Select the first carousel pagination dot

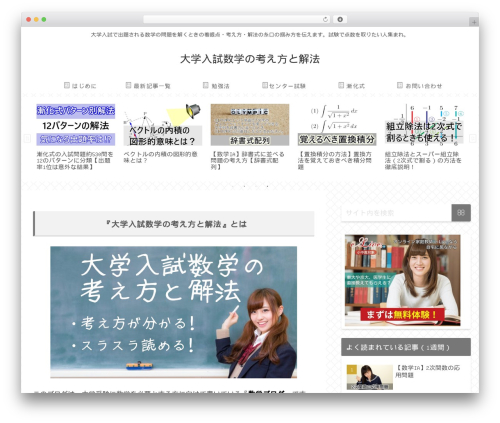pyautogui.click(x=233, y=186)
